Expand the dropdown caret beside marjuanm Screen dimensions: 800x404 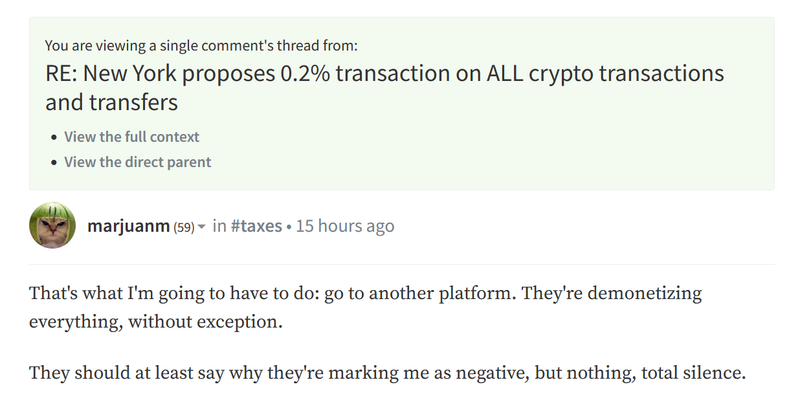point(202,227)
